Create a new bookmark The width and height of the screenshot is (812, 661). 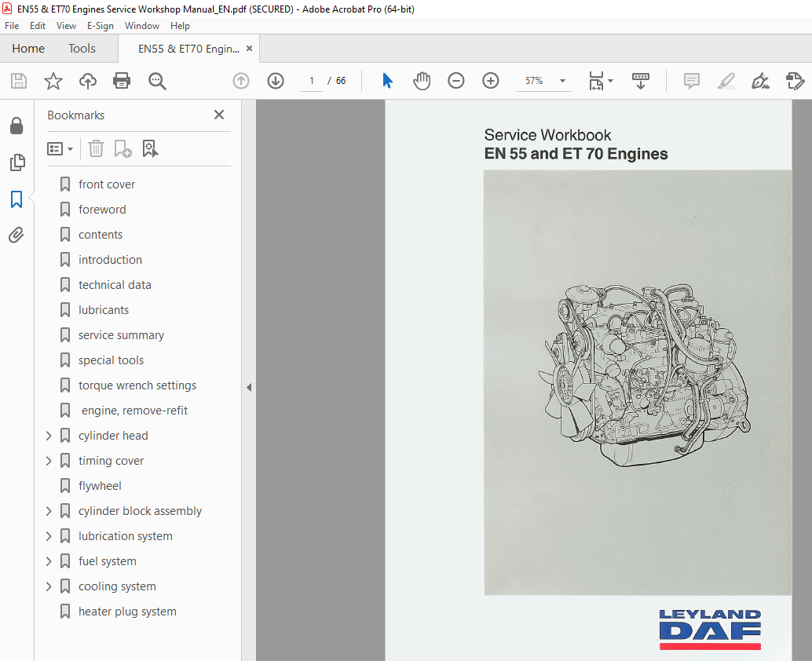point(123,148)
